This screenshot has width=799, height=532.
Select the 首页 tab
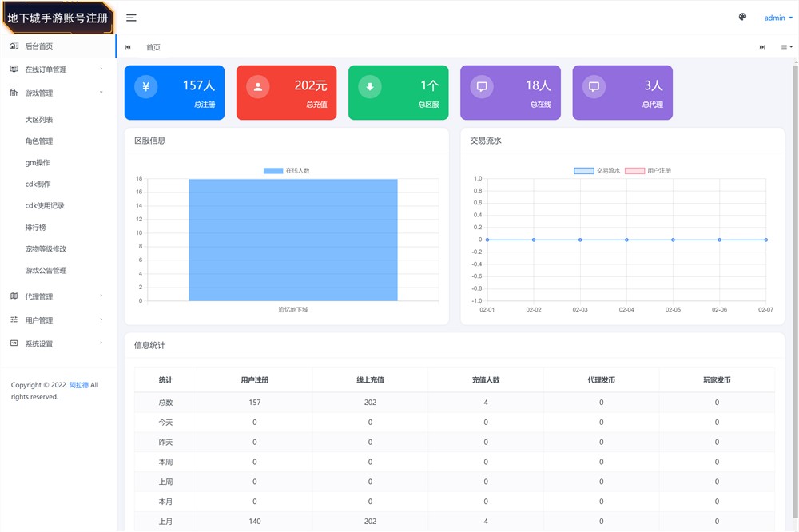153,47
